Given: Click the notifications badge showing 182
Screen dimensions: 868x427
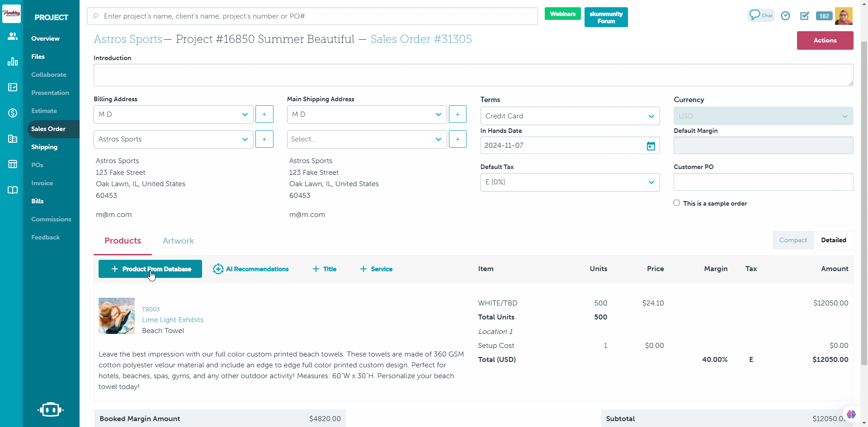Looking at the screenshot, I should click(x=824, y=16).
